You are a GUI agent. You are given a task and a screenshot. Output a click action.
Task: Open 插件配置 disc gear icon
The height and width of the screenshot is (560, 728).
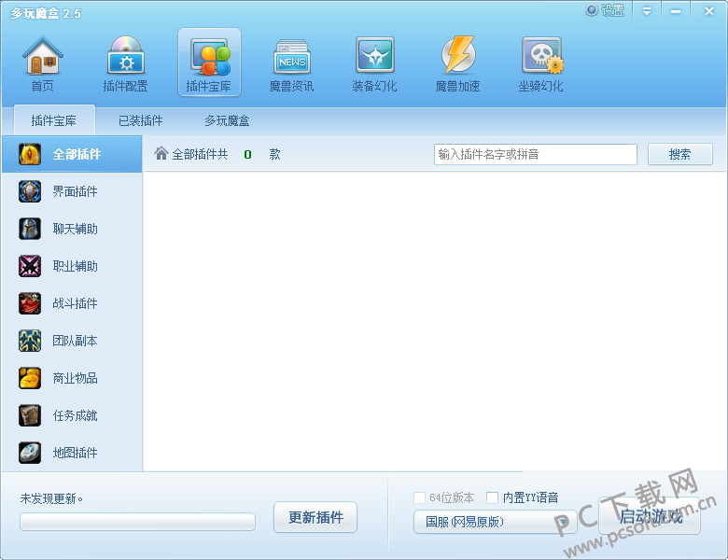click(126, 56)
